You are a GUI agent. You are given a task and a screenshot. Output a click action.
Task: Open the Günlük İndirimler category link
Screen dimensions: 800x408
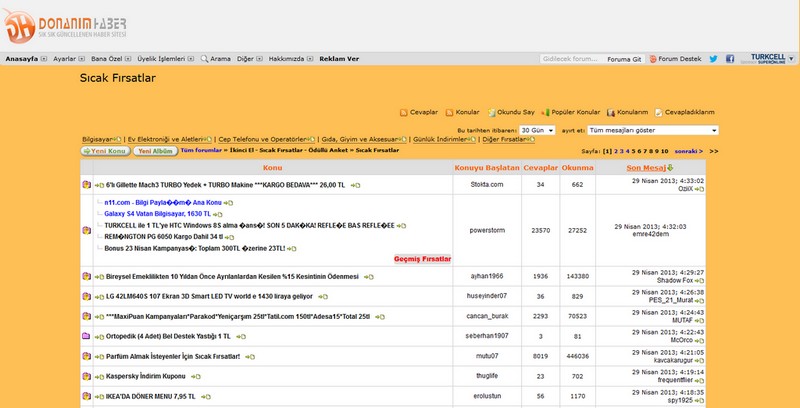pyautogui.click(x=440, y=139)
